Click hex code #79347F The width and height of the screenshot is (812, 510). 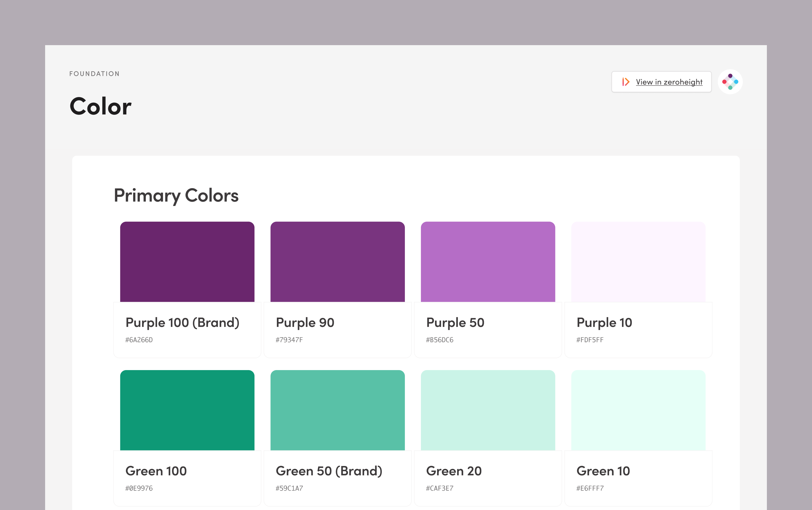click(289, 340)
